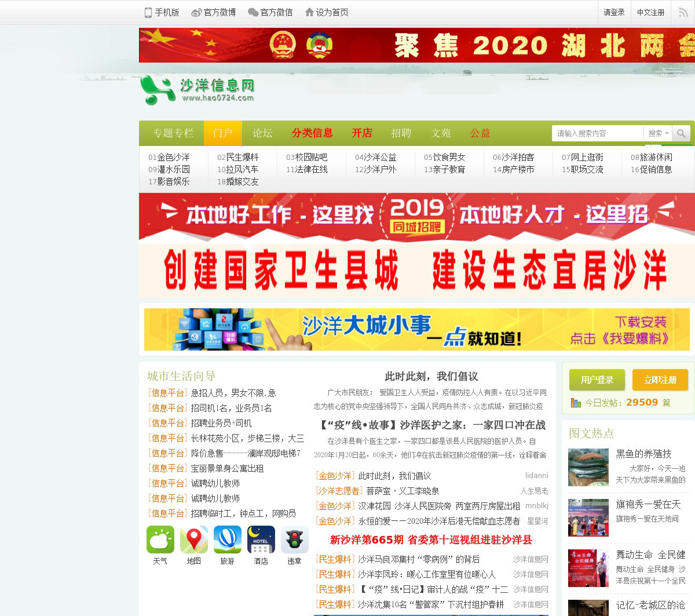Open the mobile version (手机版) icon link
This screenshot has height=616, width=695.
(x=162, y=12)
